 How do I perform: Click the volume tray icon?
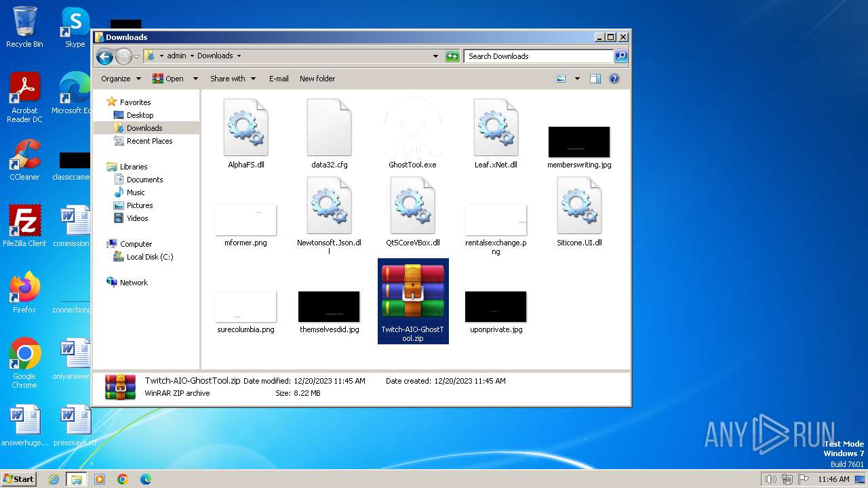coord(770,479)
